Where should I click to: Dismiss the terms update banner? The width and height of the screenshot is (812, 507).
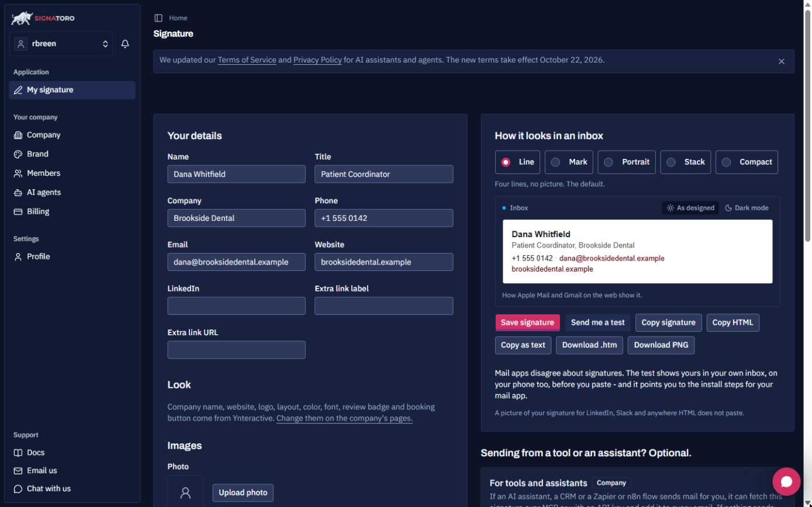(x=781, y=61)
